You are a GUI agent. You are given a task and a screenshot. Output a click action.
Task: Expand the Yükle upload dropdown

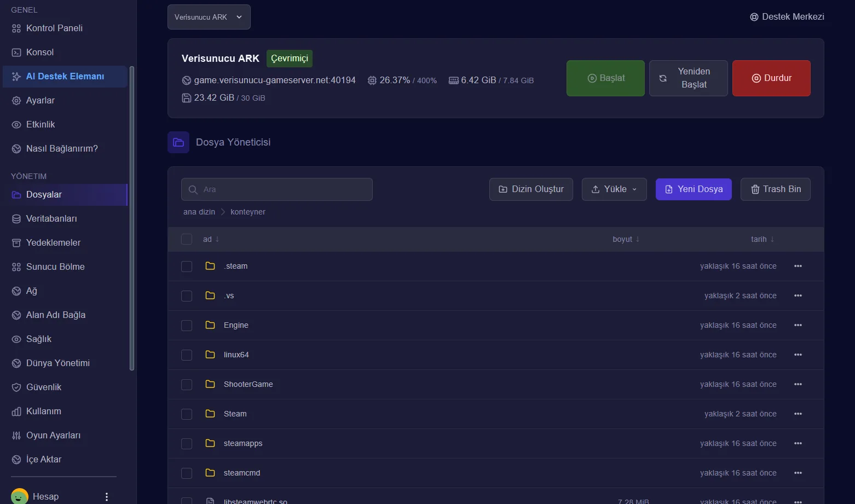pyautogui.click(x=614, y=189)
